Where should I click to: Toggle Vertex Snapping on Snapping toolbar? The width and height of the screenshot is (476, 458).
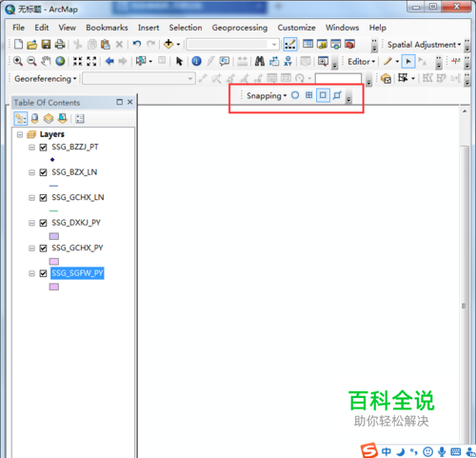click(323, 95)
